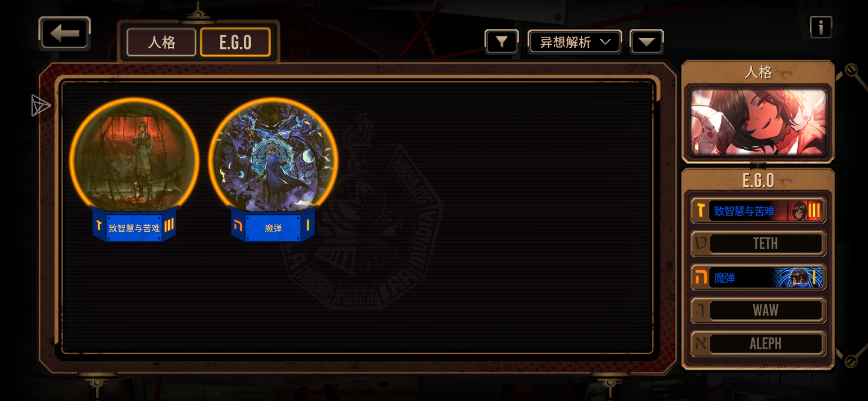The image size is (868, 401).
Task: Open the 异想解析 sort dropdown
Action: click(x=575, y=42)
